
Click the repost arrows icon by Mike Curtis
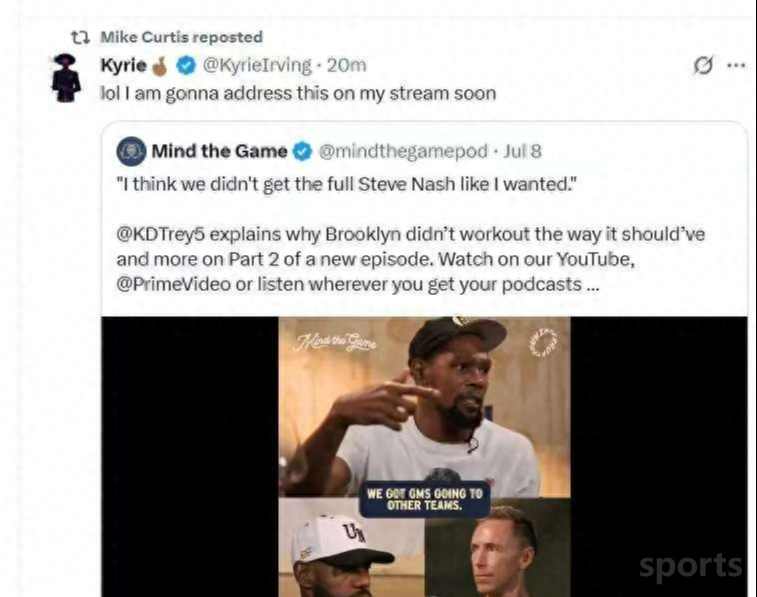coord(80,37)
